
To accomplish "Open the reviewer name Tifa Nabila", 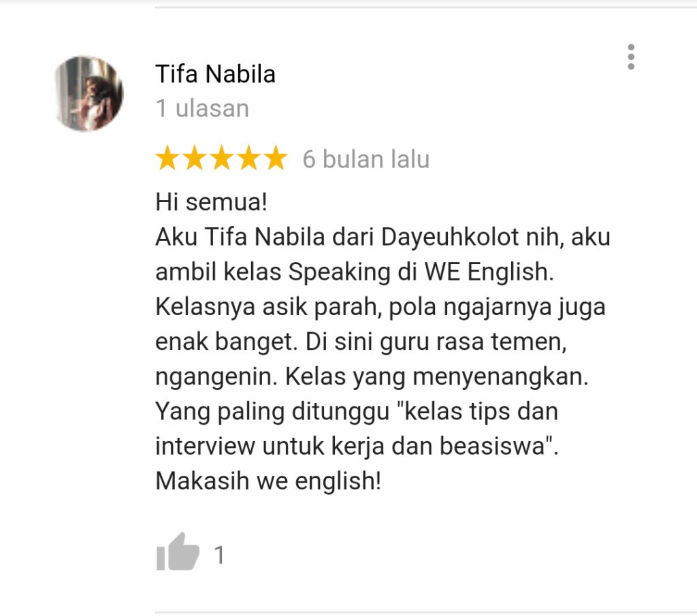I will [215, 74].
